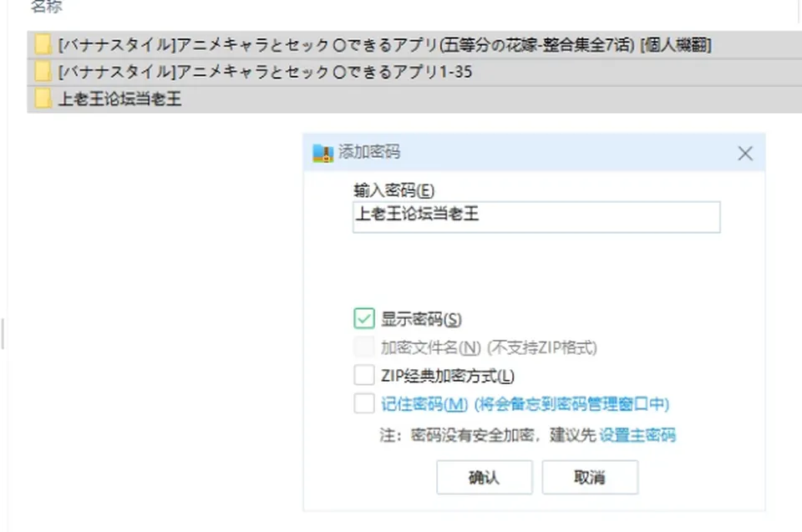Select the folder icon of the 1-35 folder

pyautogui.click(x=43, y=71)
